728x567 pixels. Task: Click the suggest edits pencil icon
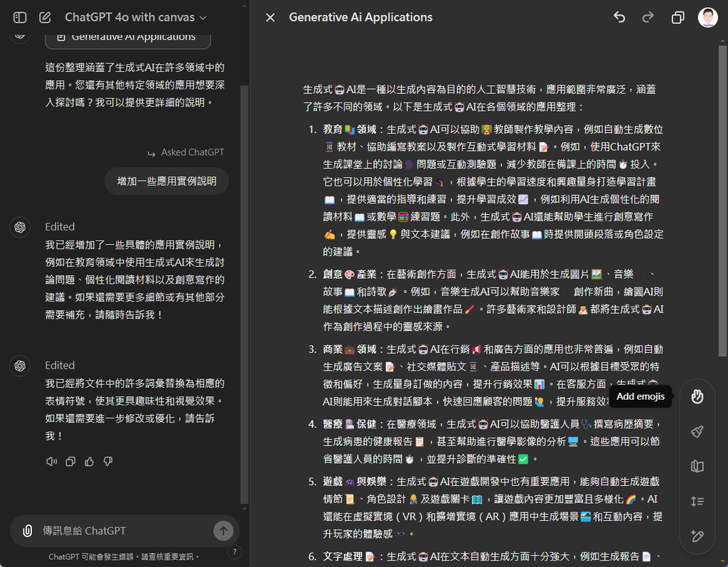pos(697,536)
